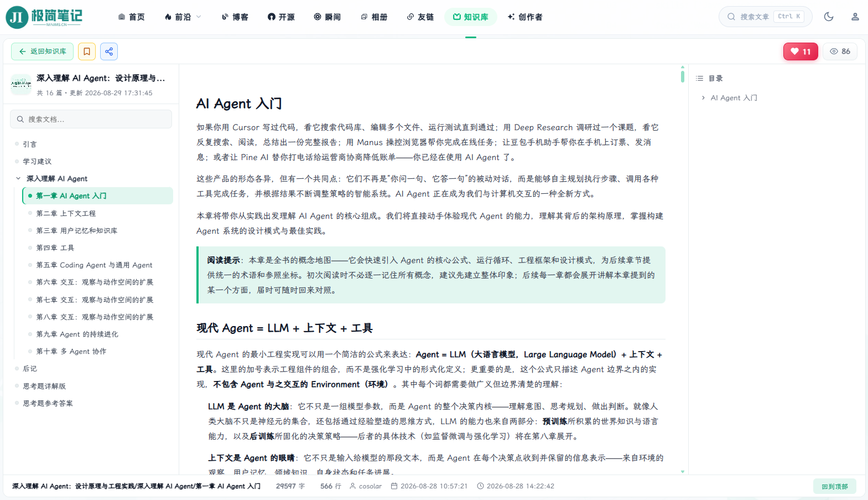Click the AI Agent 入门 article heading
Viewport: 868px width, 500px height.
point(239,104)
